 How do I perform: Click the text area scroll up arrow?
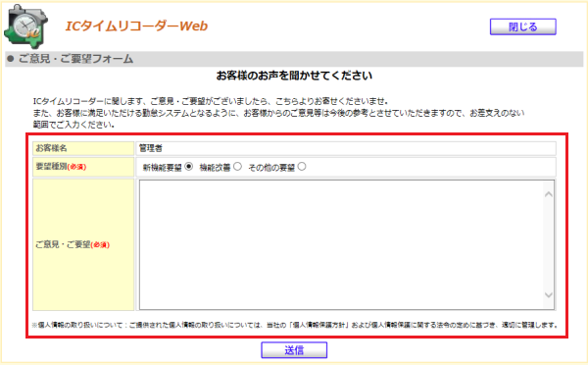(549, 194)
